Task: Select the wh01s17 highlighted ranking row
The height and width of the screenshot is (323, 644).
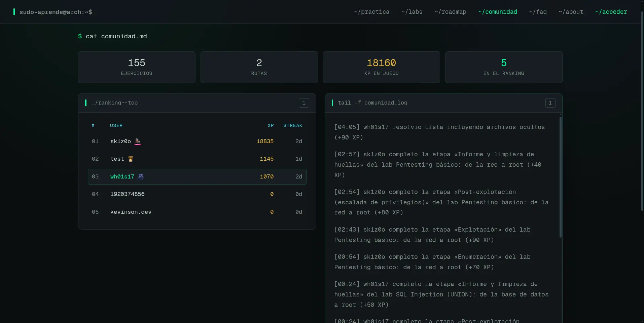Action: 197,176
